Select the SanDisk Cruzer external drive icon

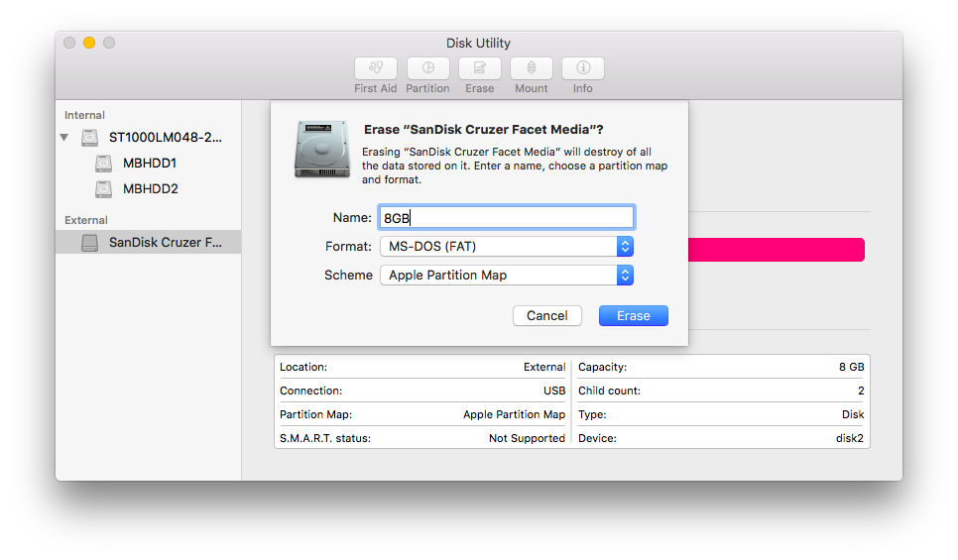coord(90,243)
